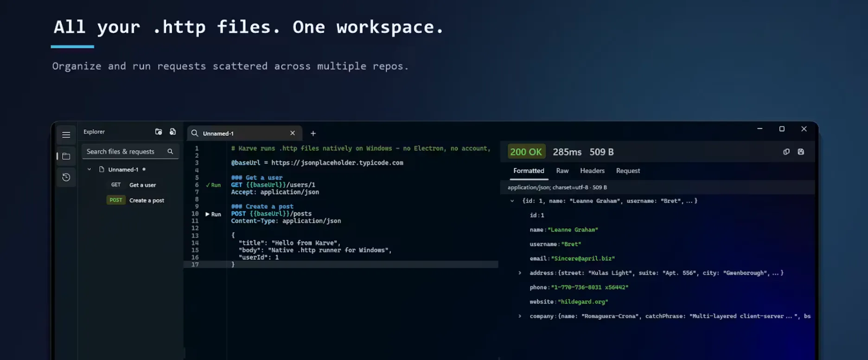
Task: Click the 200 OK status badge
Action: (x=526, y=152)
